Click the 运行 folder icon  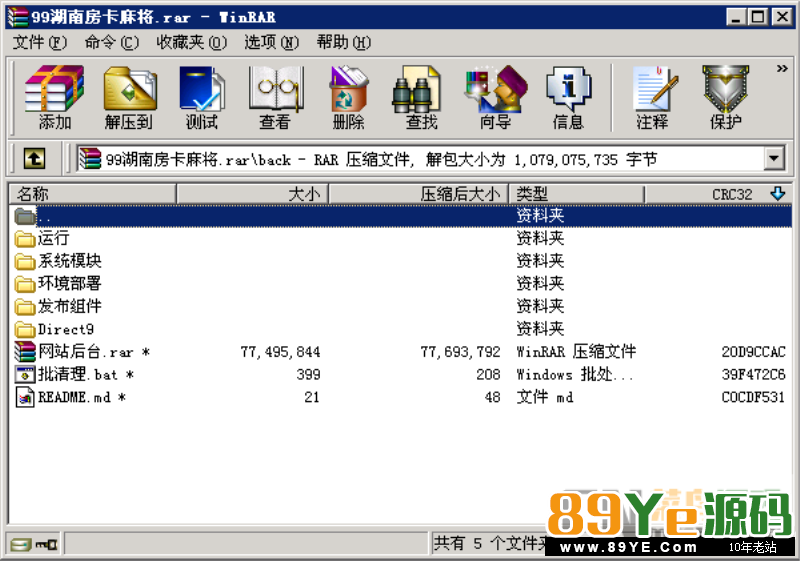[25, 238]
